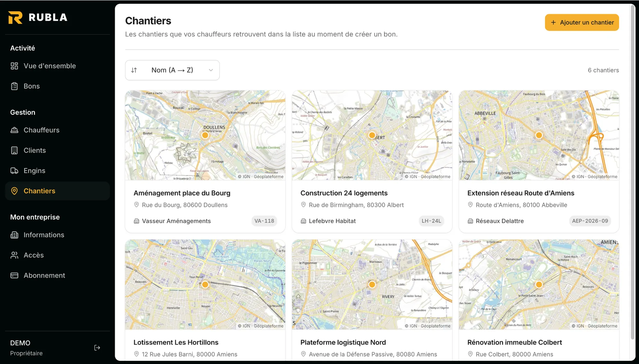Click the company icon beside Lefebvre Habitat
Viewport: 639px width, 364px height.
304,221
